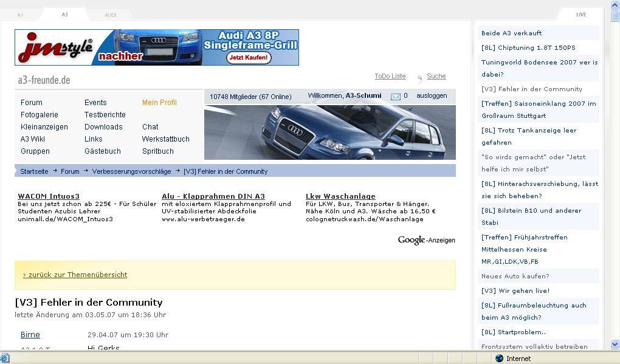Click the envelope messages icon
Screen dimensions: 620x364
396,97
